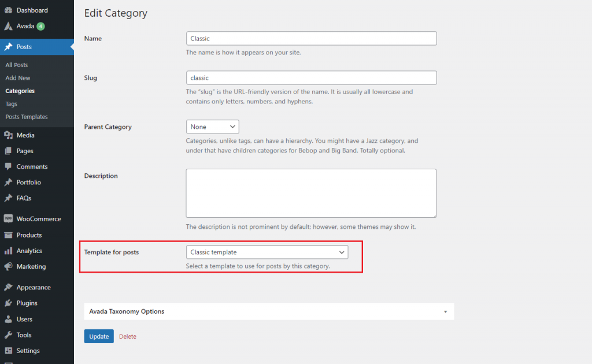Open the Marketing menu label

[x=31, y=266]
